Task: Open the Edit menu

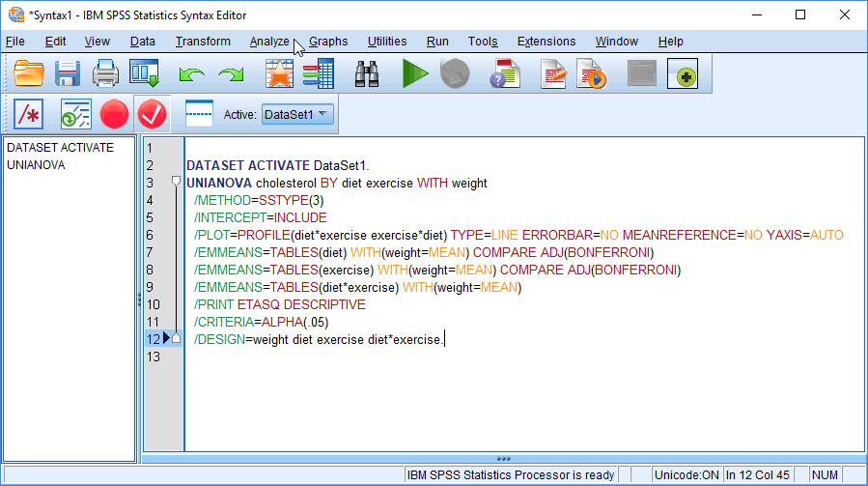Action: click(55, 42)
